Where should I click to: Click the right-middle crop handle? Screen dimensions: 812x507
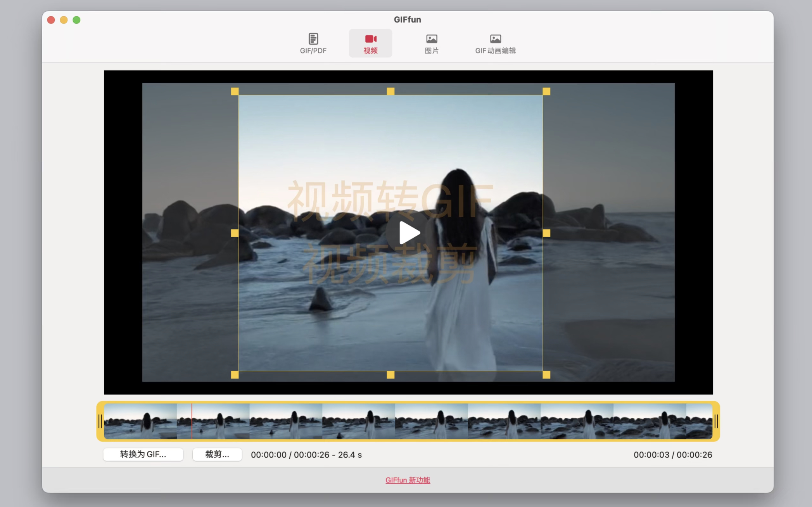(x=546, y=233)
